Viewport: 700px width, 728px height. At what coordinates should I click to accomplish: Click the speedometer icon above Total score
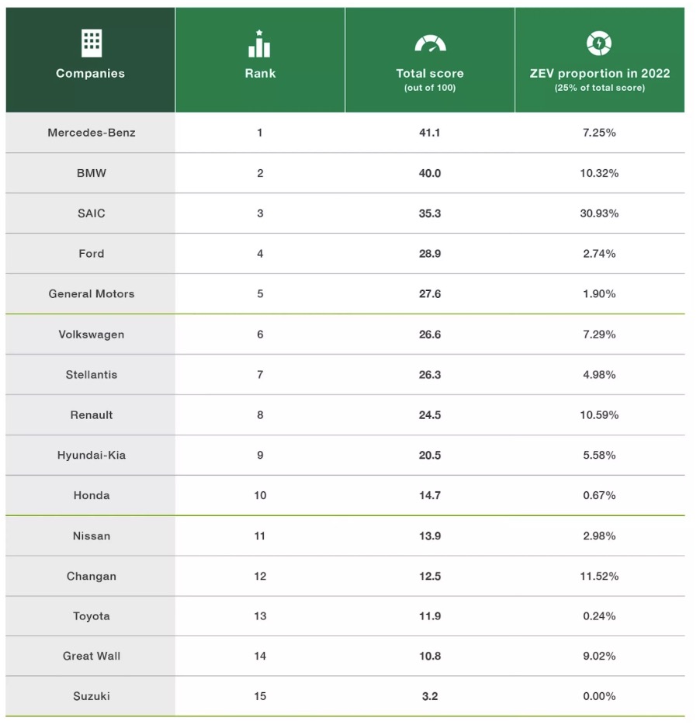click(430, 43)
